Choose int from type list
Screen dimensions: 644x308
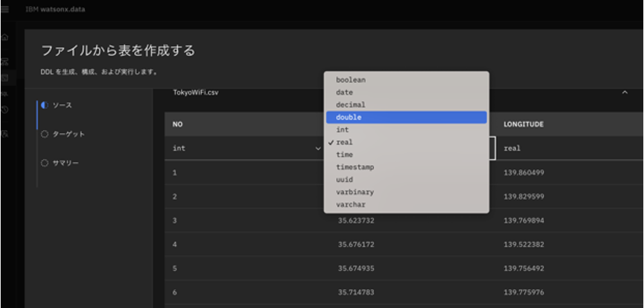tap(406, 130)
